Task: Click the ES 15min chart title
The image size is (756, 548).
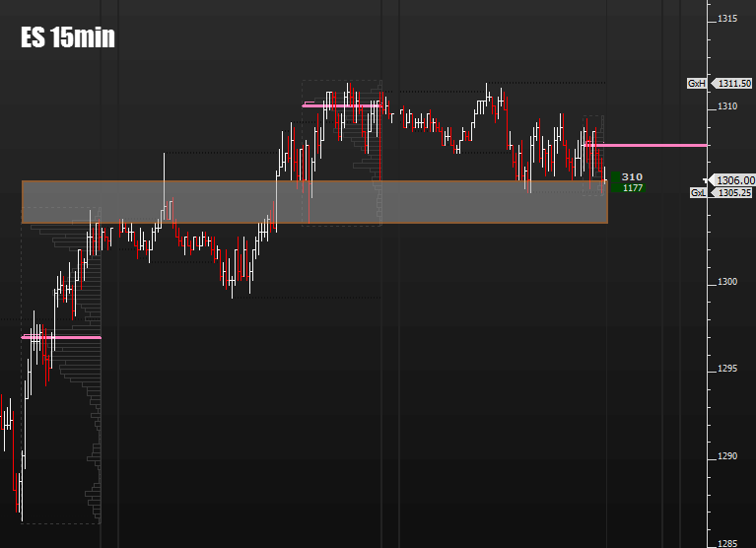Action: [68, 37]
